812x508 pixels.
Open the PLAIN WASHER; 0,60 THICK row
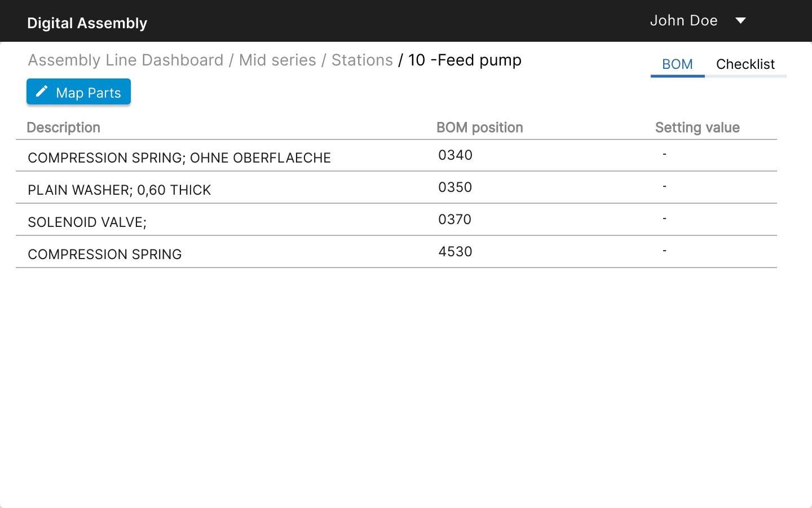pos(119,190)
